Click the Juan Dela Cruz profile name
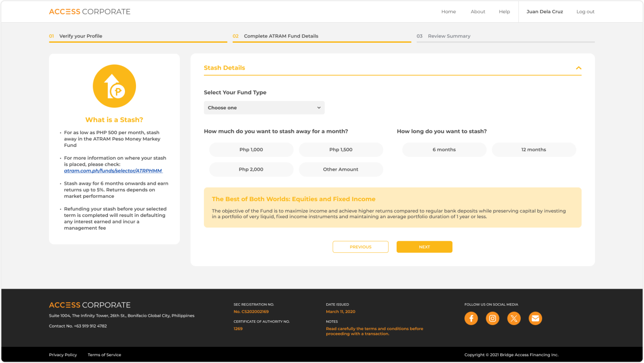644x363 pixels. (x=545, y=12)
